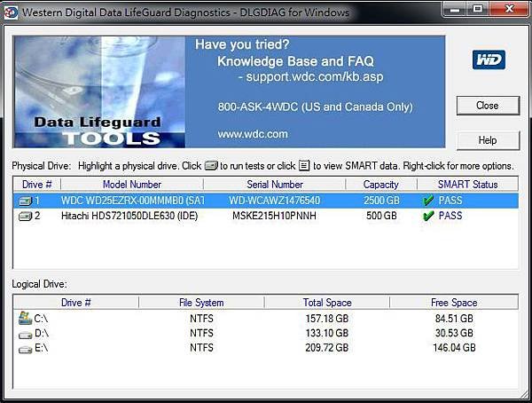Click the green PASS checkmark for Hitachi drive
Screen dimensions: 532x403
(x=428, y=216)
